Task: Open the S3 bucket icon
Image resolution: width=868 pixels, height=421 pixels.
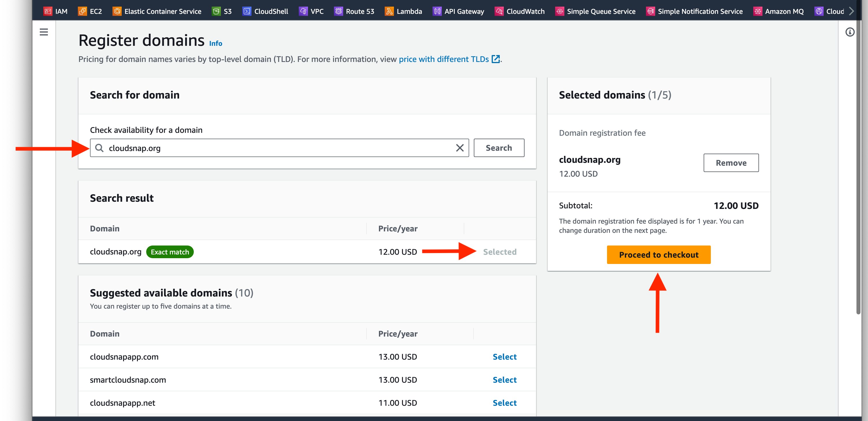Action: (x=216, y=11)
